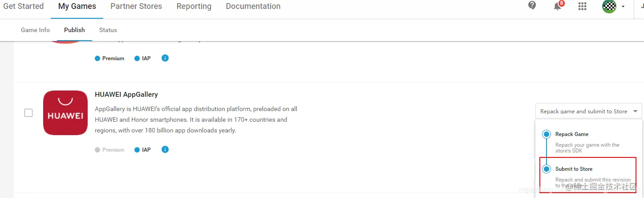This screenshot has height=198, width=644.
Task: Tick the HUAWEI AppGallery checkbox
Action: point(28,113)
